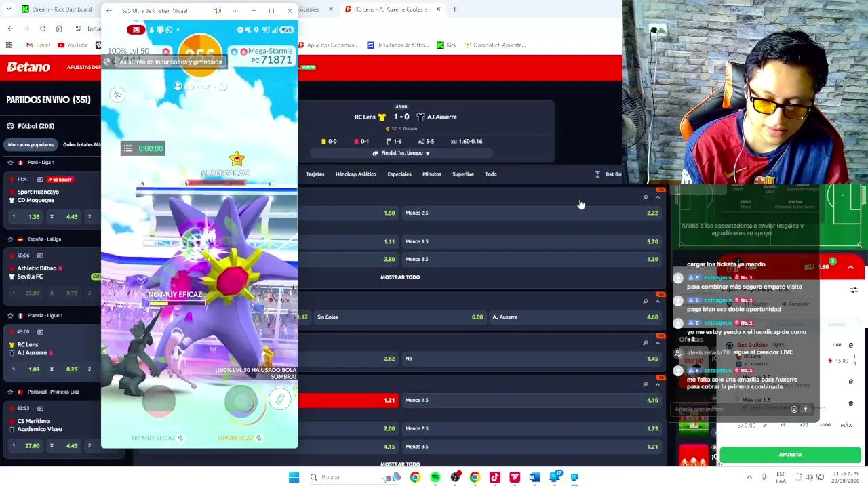Reload the Betano page in Chrome
The height and width of the screenshot is (488, 868).
click(43, 28)
